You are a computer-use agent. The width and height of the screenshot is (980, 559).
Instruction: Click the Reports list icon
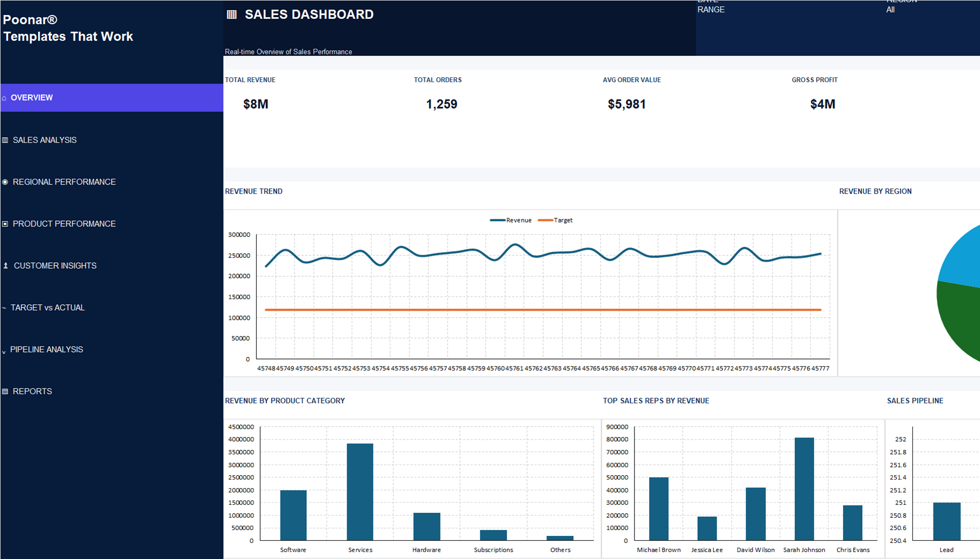[5, 392]
